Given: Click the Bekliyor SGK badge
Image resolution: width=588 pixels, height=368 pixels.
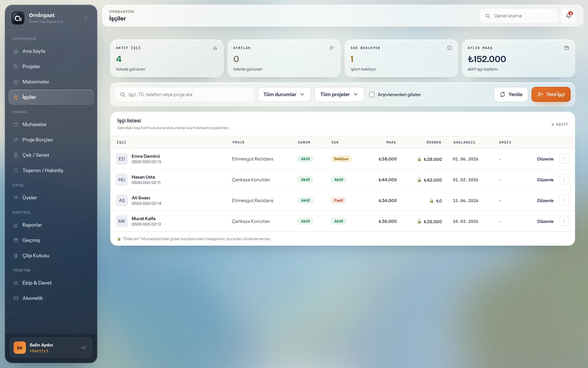Looking at the screenshot, I should [x=341, y=159].
